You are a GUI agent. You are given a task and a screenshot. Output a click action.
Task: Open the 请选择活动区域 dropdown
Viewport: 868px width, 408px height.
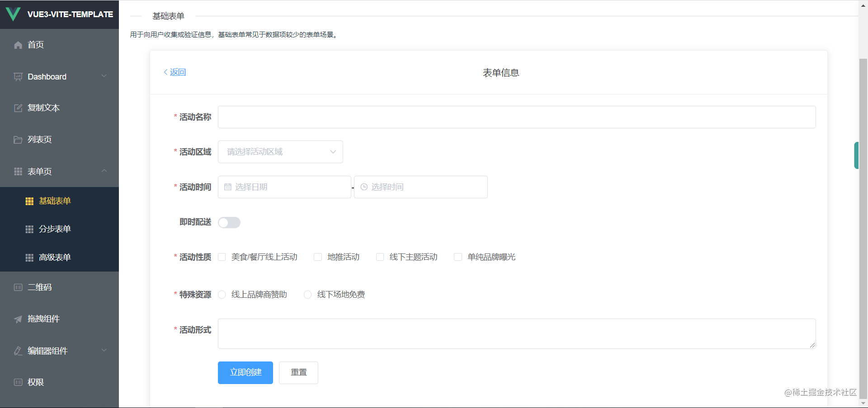click(x=280, y=152)
